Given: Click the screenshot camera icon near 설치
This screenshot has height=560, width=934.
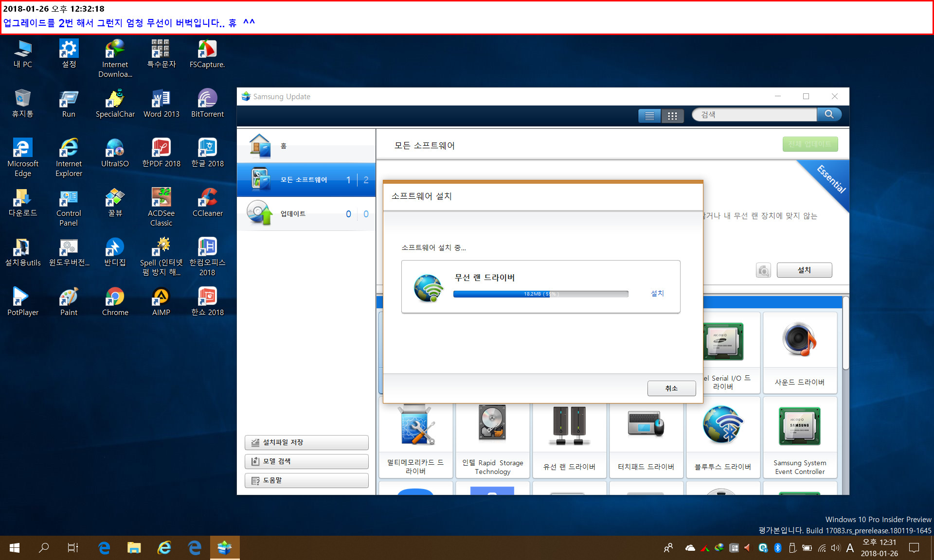Looking at the screenshot, I should coord(764,270).
